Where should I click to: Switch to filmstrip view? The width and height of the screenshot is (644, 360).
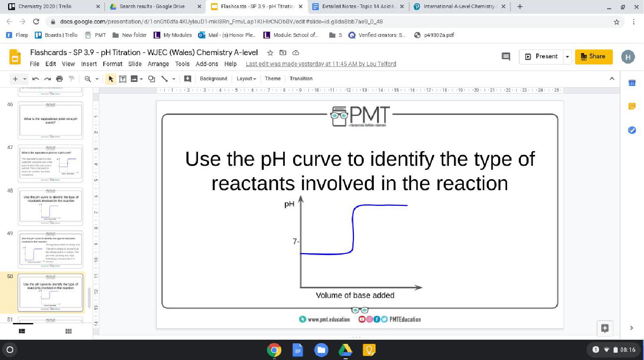pyautogui.click(x=22, y=331)
